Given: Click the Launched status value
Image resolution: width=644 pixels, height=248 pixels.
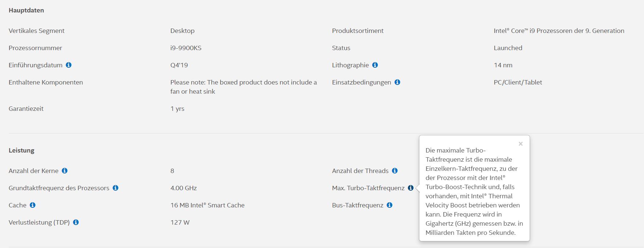Looking at the screenshot, I should (508, 48).
